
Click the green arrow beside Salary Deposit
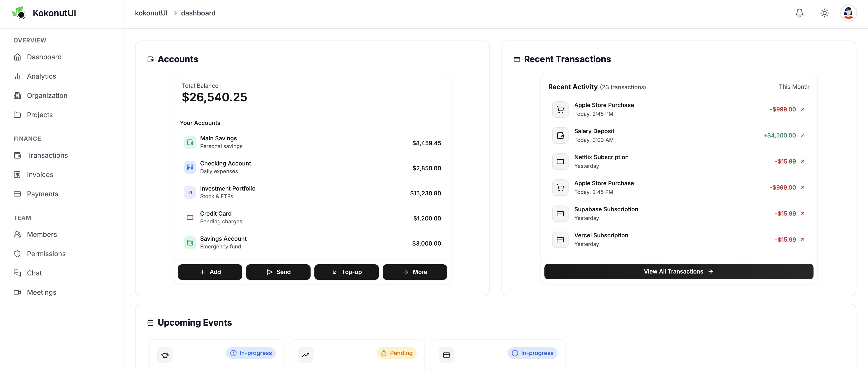pos(803,136)
